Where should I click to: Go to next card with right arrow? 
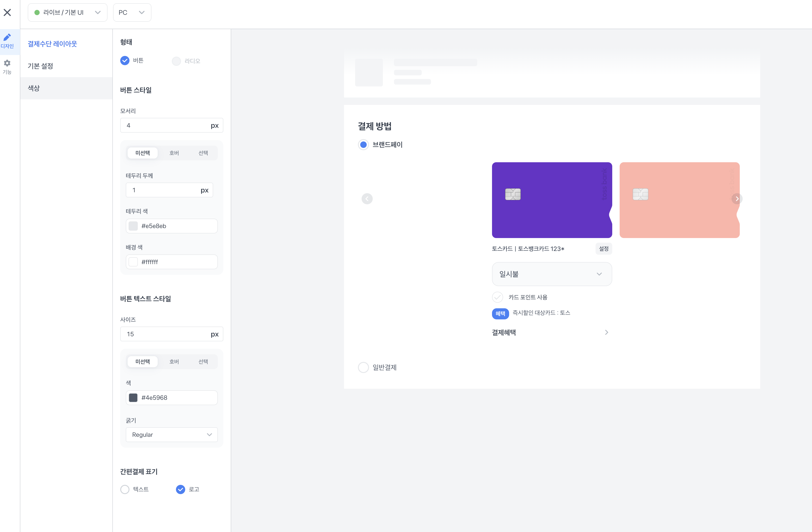click(x=737, y=199)
